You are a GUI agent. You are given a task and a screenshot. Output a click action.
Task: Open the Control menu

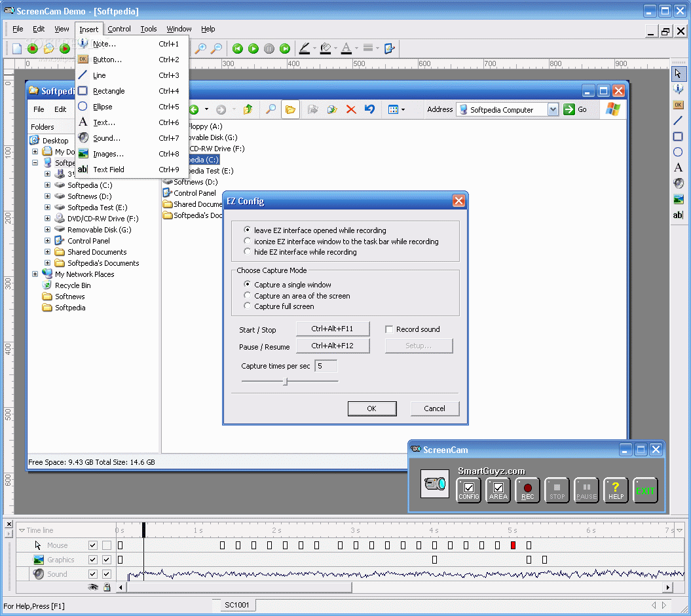119,29
